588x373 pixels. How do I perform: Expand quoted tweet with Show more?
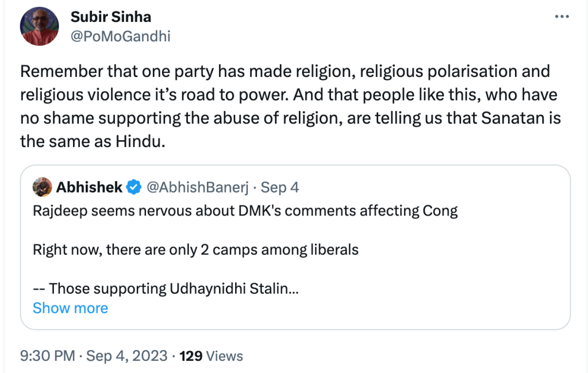point(70,308)
